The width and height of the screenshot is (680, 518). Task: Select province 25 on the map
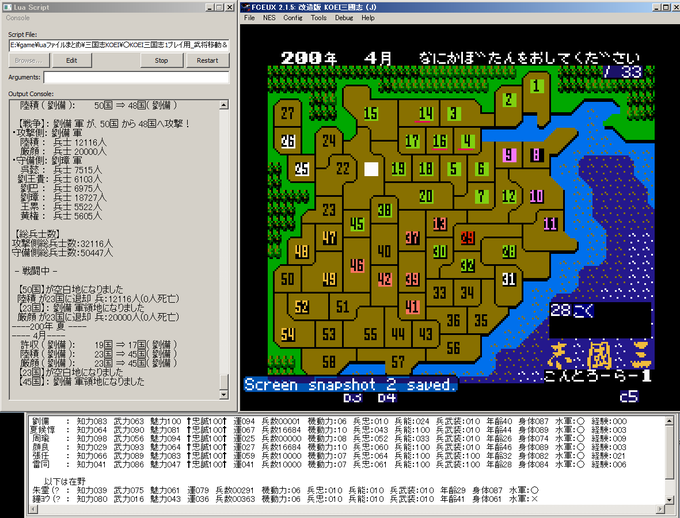click(301, 169)
